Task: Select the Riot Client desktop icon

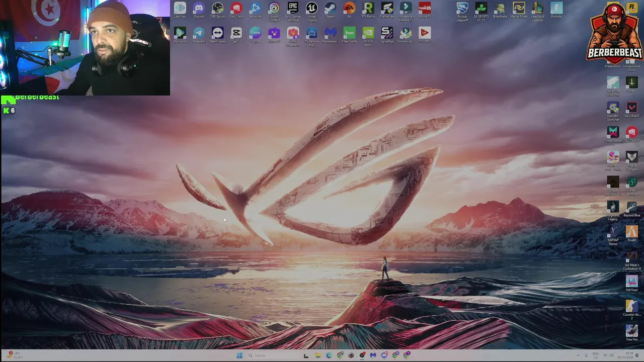Action: click(236, 10)
